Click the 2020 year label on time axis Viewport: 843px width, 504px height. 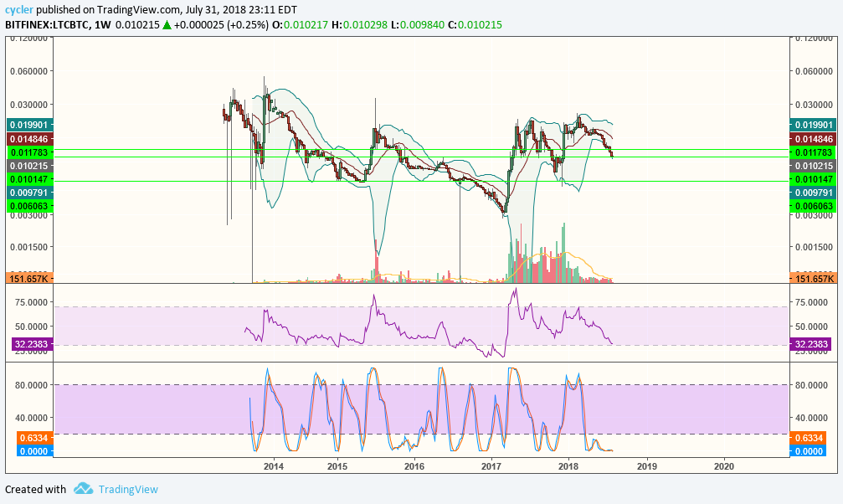tap(723, 465)
